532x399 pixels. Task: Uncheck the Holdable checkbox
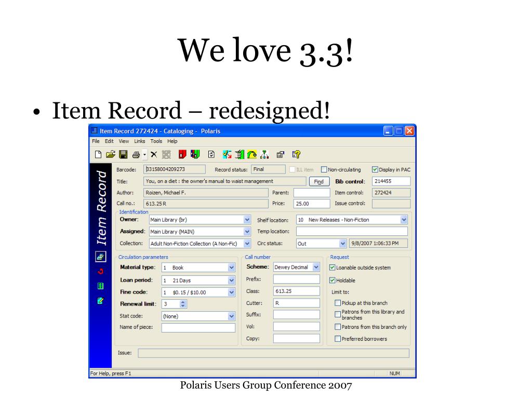332,280
